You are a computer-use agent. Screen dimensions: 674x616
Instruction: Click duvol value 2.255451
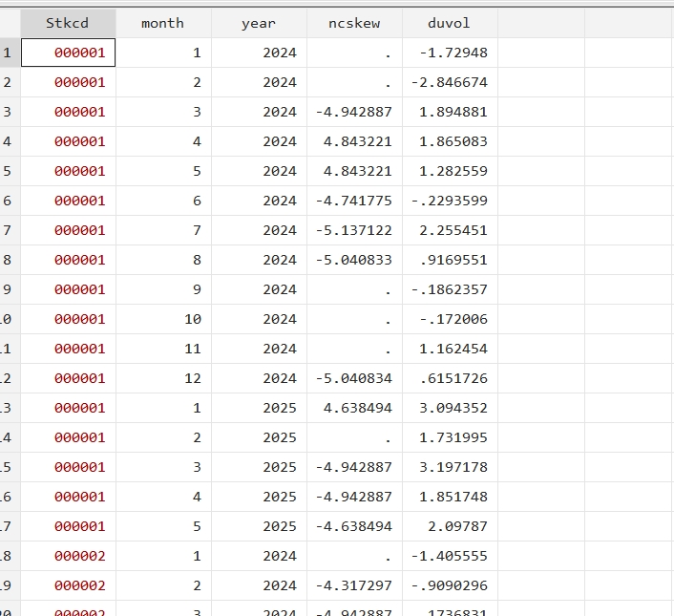pyautogui.click(x=450, y=230)
